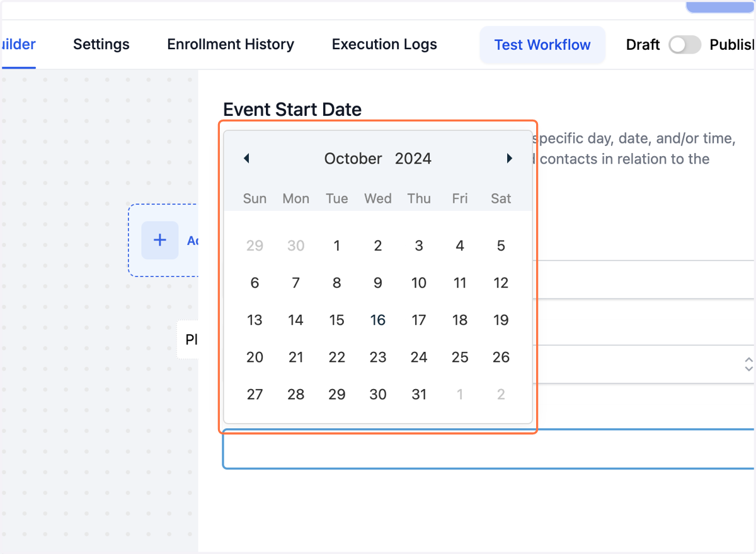The height and width of the screenshot is (554, 756).
Task: Select October 27 in calendar
Action: pos(255,394)
